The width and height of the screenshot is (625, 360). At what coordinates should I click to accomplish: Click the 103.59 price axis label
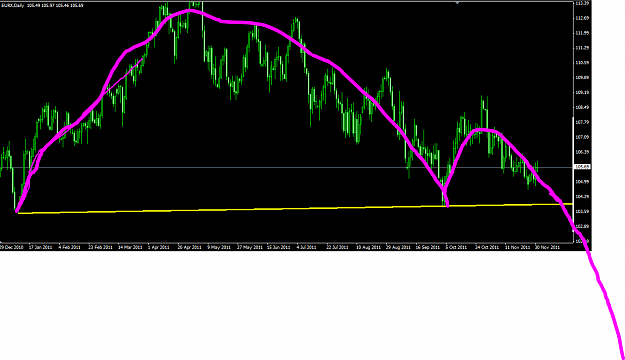tap(582, 211)
